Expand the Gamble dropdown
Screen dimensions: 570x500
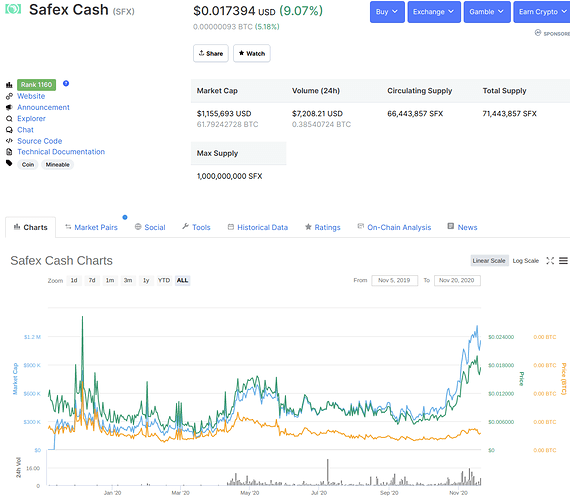pyautogui.click(x=487, y=12)
